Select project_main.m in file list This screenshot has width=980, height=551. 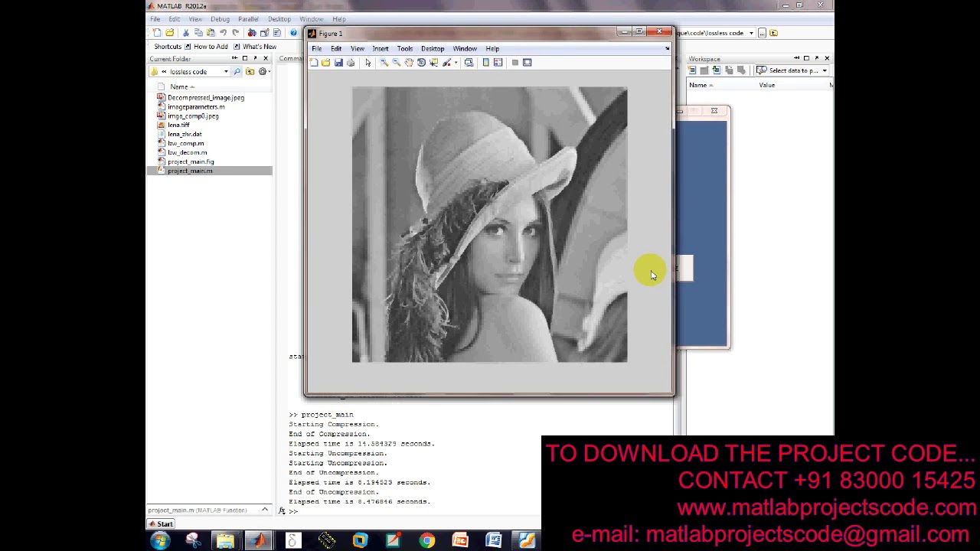pos(190,171)
